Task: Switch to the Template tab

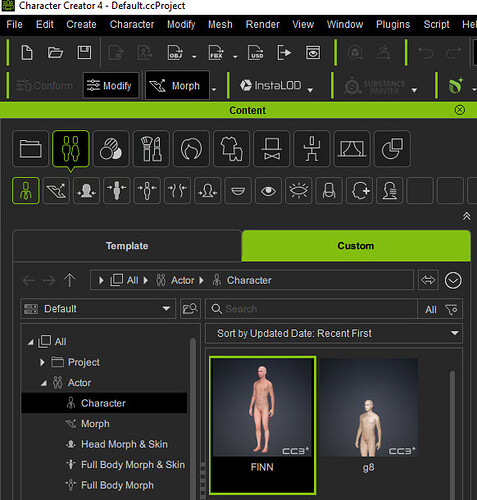Action: click(127, 246)
